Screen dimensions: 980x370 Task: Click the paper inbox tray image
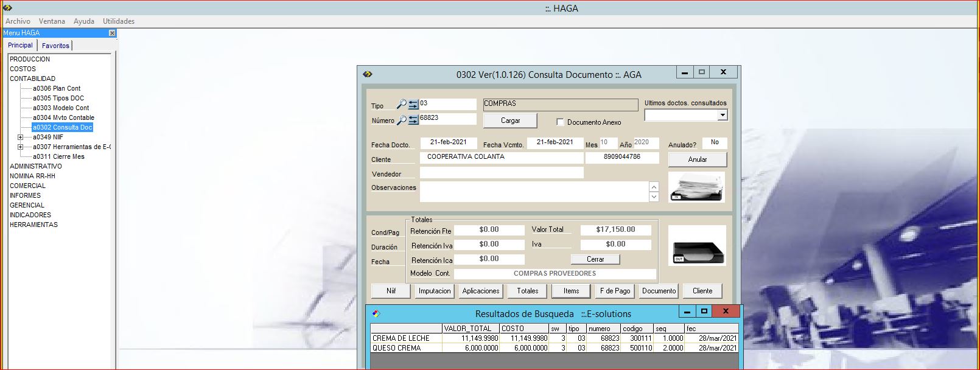[697, 187]
